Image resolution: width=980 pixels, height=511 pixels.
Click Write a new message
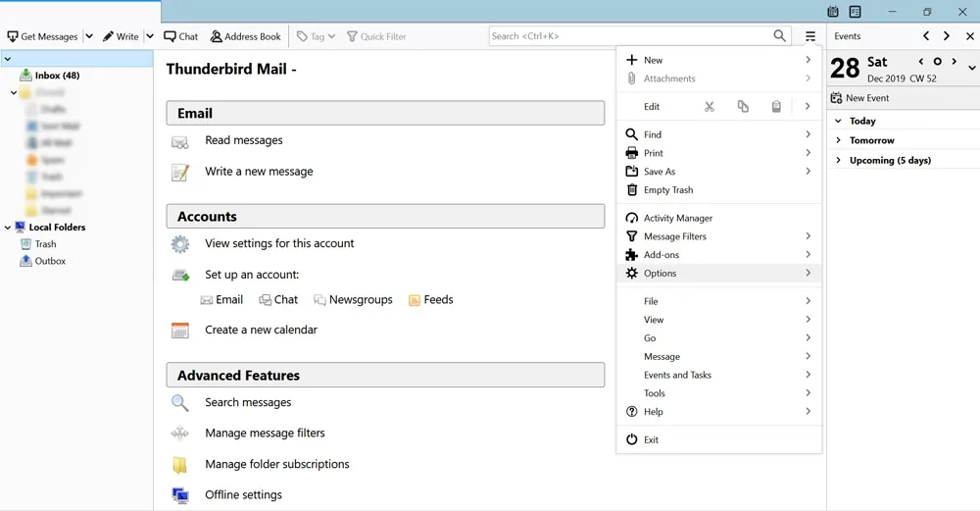click(259, 172)
